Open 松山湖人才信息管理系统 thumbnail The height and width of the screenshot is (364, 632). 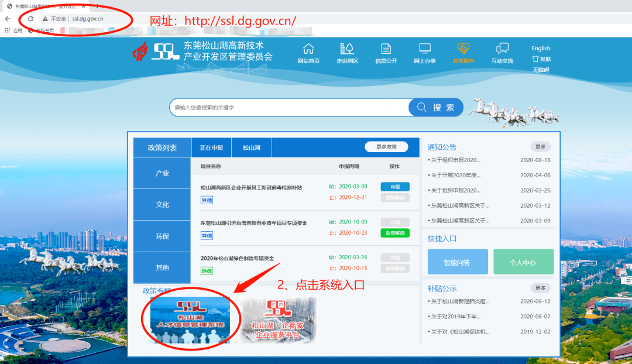coord(190,320)
